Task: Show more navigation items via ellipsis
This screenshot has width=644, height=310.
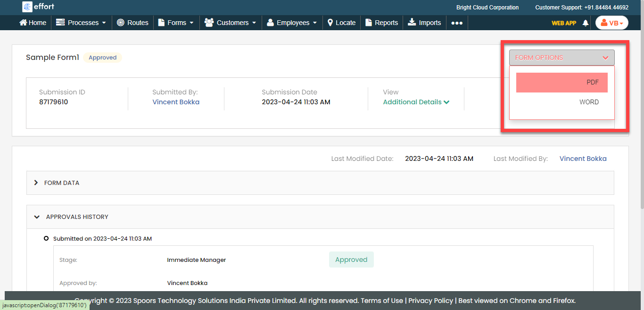Action: (x=456, y=23)
